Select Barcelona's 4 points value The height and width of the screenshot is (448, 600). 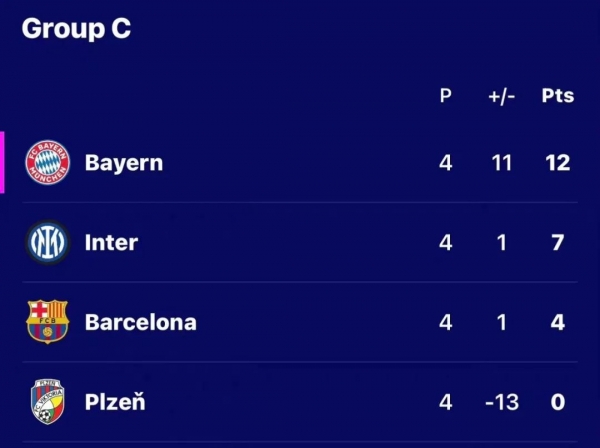(558, 322)
